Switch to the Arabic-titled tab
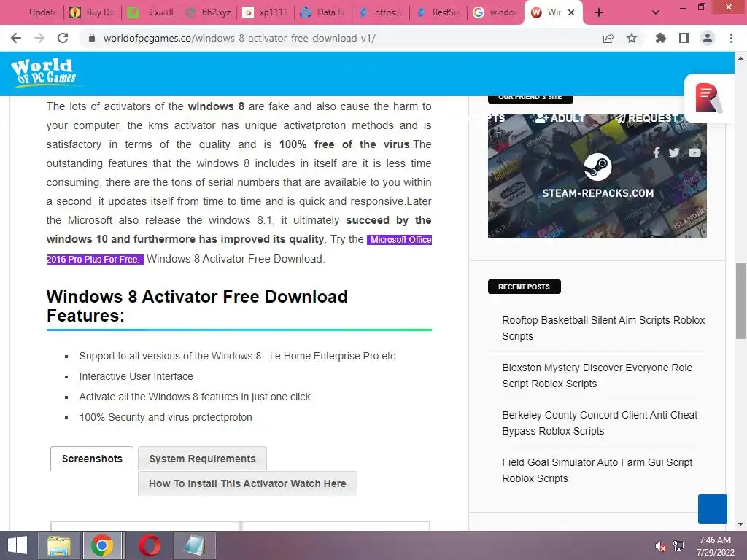747x560 pixels. pyautogui.click(x=150, y=12)
